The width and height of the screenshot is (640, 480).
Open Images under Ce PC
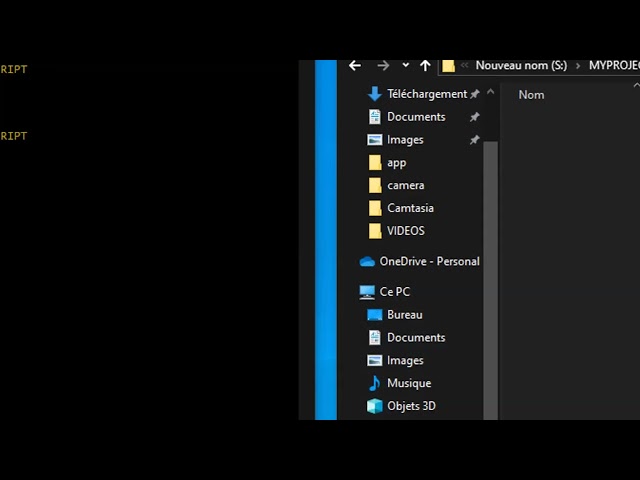point(405,361)
